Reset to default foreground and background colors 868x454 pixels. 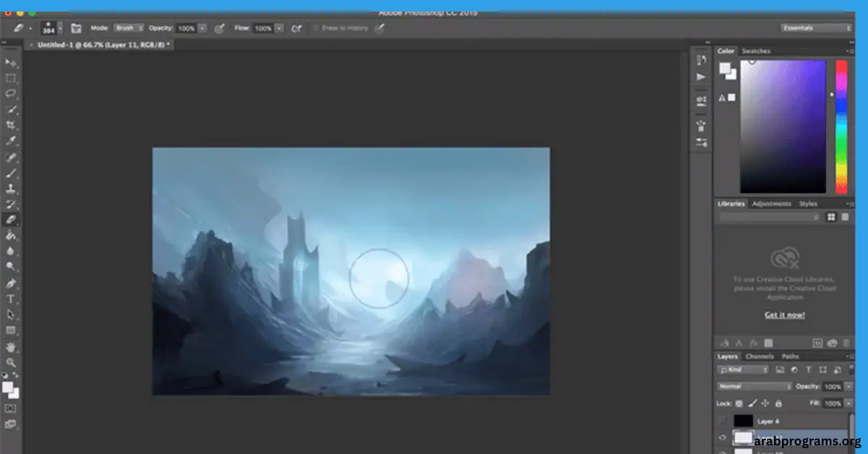(6, 375)
